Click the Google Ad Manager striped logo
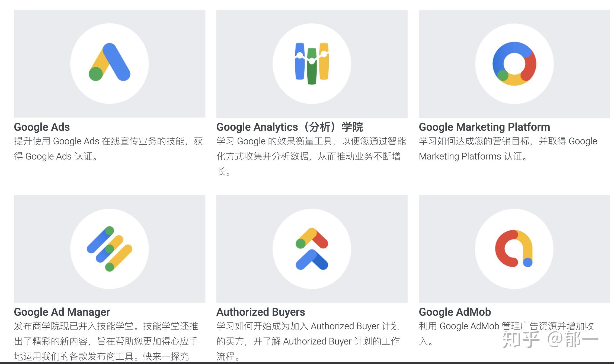Viewport: 614px width, 364px height. tap(110, 249)
